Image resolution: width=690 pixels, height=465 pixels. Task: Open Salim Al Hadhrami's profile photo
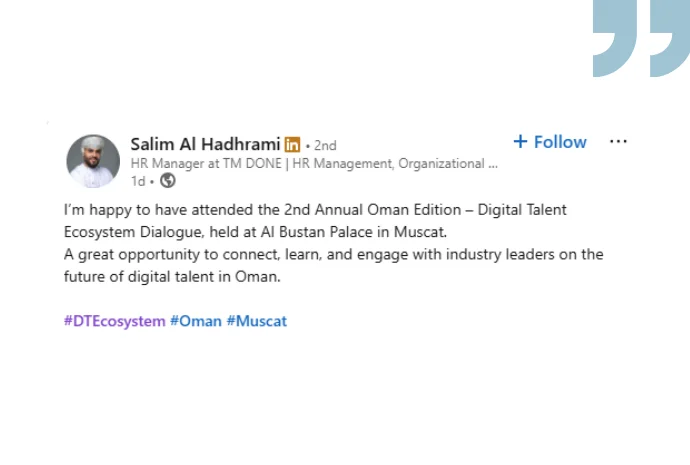(x=93, y=161)
